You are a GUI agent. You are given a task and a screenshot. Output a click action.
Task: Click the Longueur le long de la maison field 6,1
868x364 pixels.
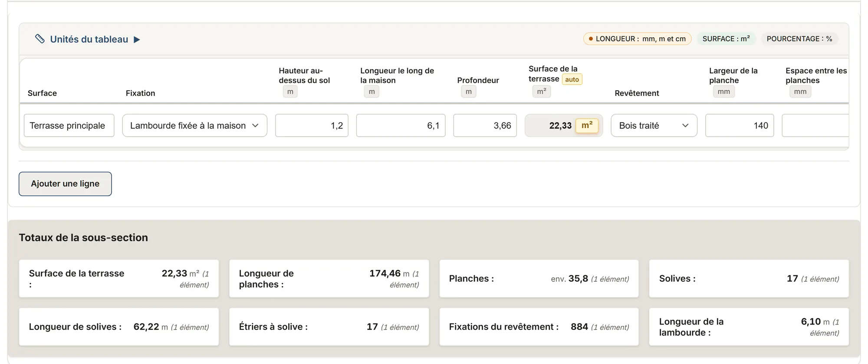401,125
